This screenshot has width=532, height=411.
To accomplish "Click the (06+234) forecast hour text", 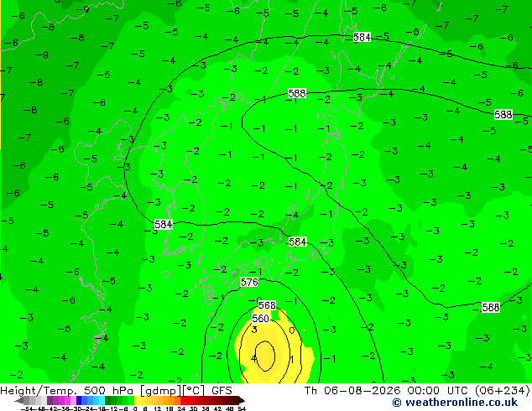I will click(x=502, y=391).
